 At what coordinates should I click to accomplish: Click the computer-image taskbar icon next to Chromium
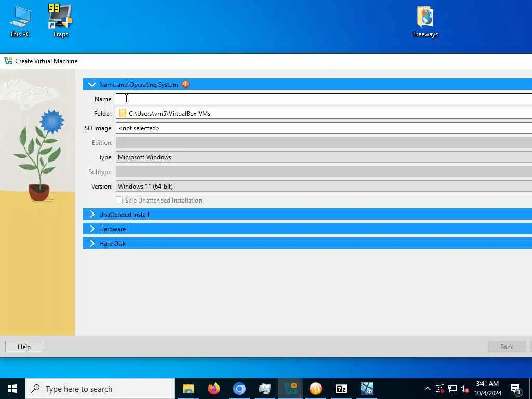click(264, 389)
